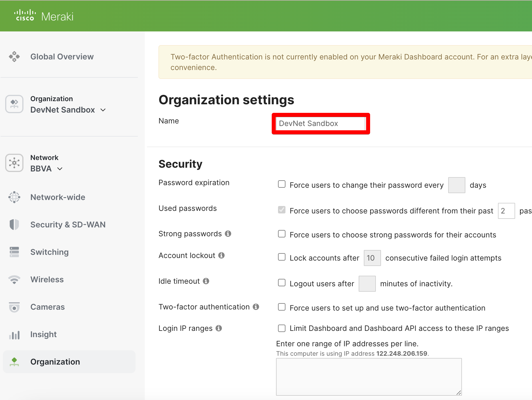Click the Insight bar chart icon
Screen dimensions: 532x400
(14, 335)
